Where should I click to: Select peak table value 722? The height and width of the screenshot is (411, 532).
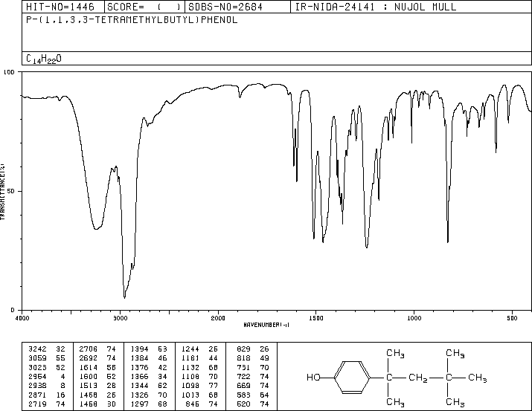[243, 377]
